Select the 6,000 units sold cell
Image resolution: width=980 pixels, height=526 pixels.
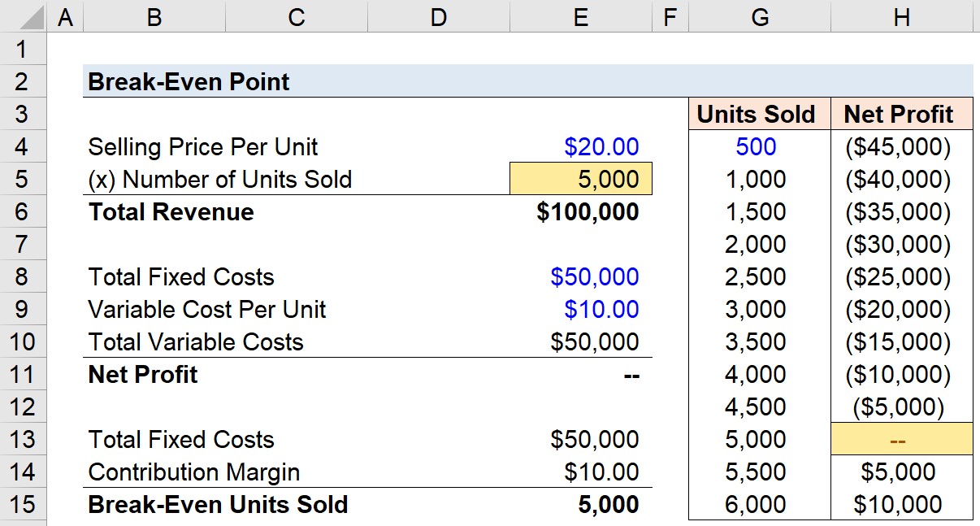756,504
